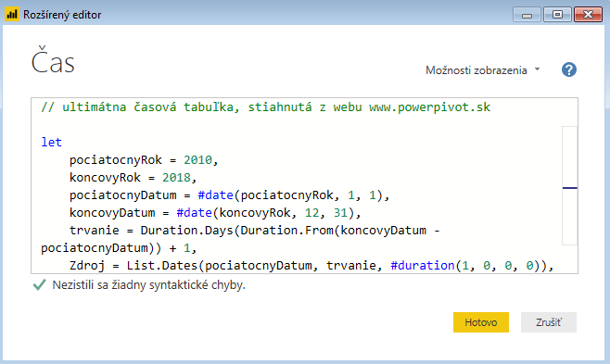Viewport: 610px width, 364px height.
Task: Click the pociatocnyDatum = #date line
Action: [x=229, y=195]
